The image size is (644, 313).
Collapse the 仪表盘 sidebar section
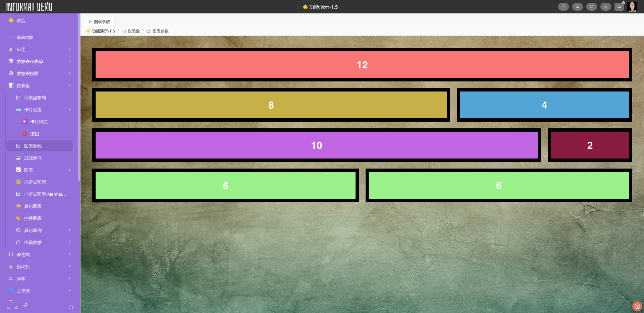pos(70,85)
